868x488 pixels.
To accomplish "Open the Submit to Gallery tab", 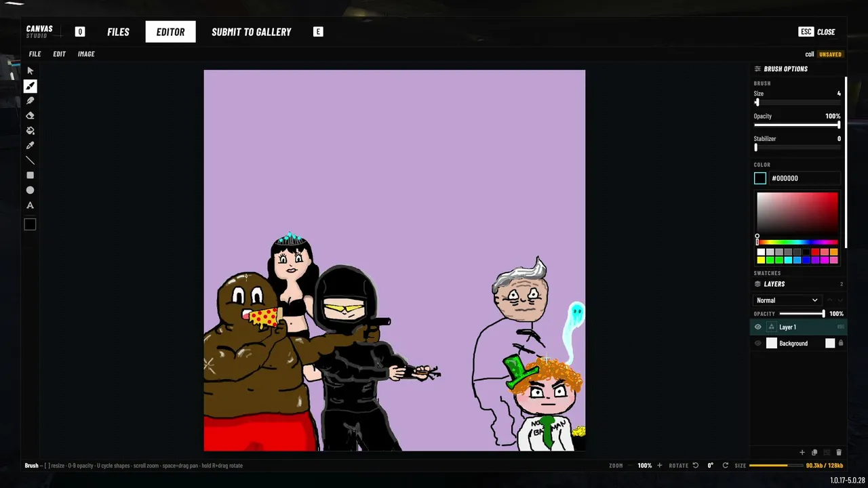I will (x=252, y=32).
